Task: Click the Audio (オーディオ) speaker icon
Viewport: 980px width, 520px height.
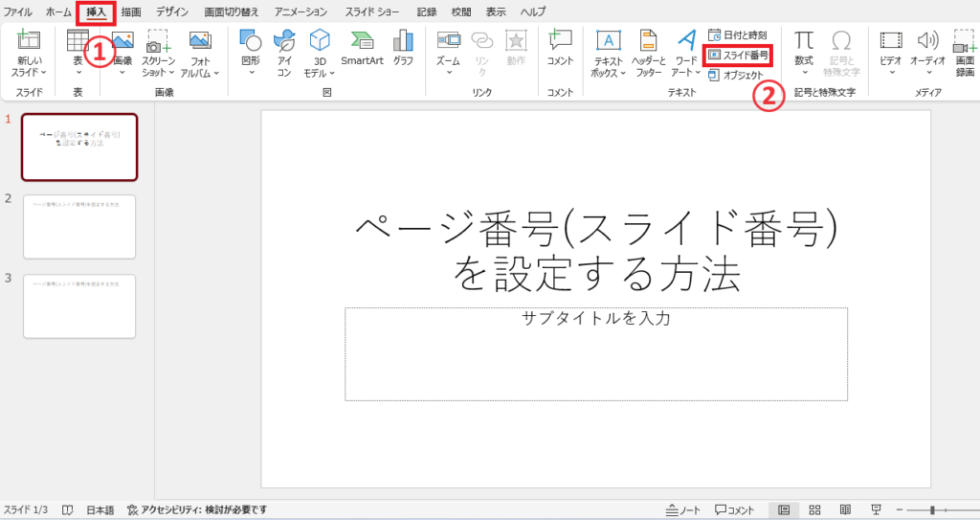Action: pos(927,40)
